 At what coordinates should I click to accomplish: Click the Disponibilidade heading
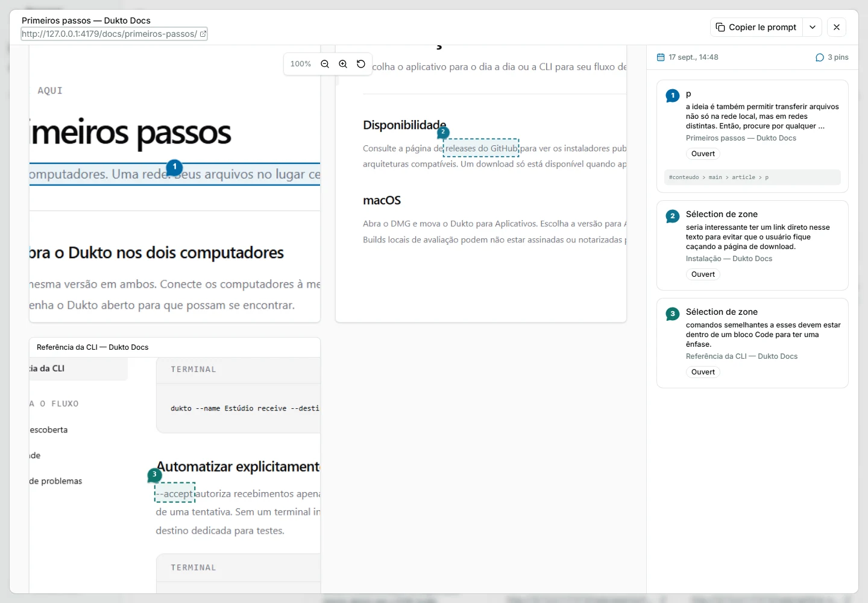point(404,125)
